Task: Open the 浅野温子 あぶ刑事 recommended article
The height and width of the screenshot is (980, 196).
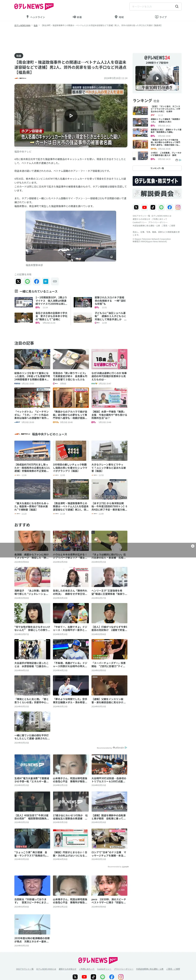Action: 32,583
